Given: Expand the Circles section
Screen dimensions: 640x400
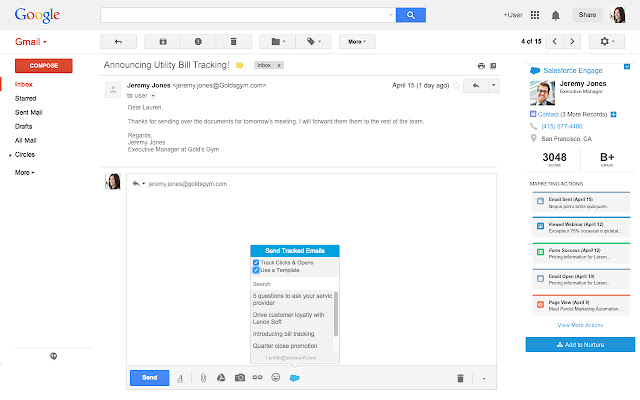Looking at the screenshot, I should click(x=10, y=155).
